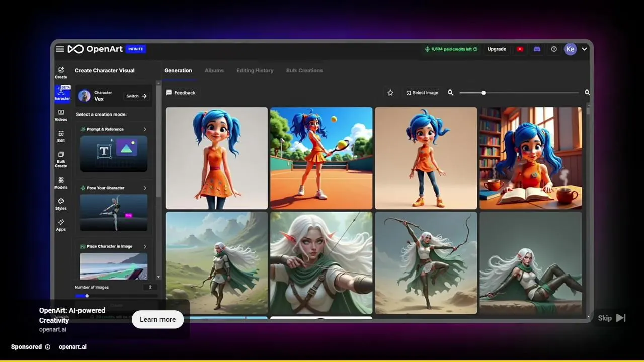Open the leaping elf archer image
Viewport: 644px width, 362px height.
(426, 263)
